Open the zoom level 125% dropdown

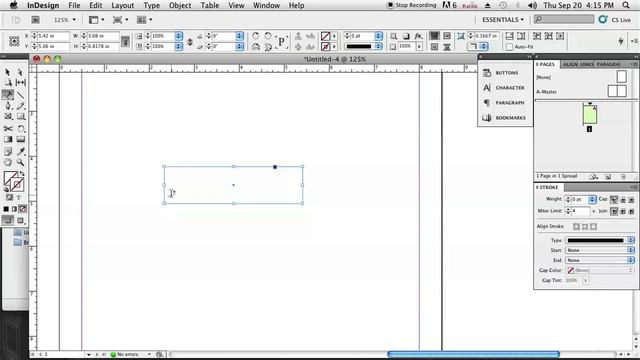pos(74,20)
